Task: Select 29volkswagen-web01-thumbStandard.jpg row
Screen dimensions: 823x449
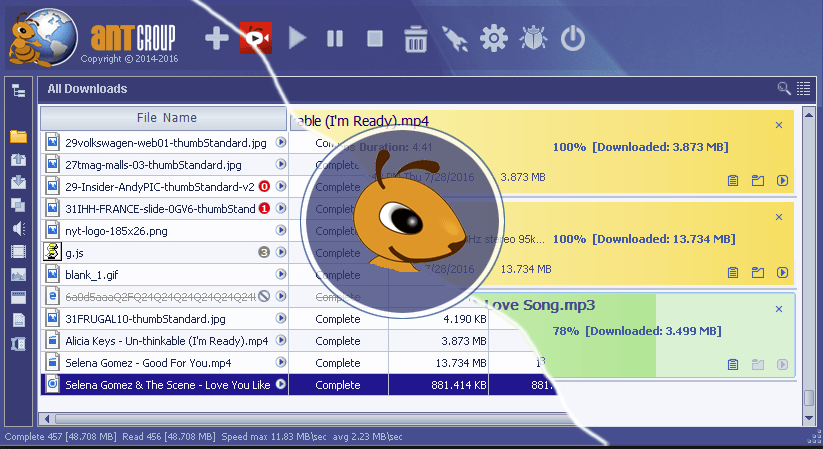Action: [x=164, y=142]
